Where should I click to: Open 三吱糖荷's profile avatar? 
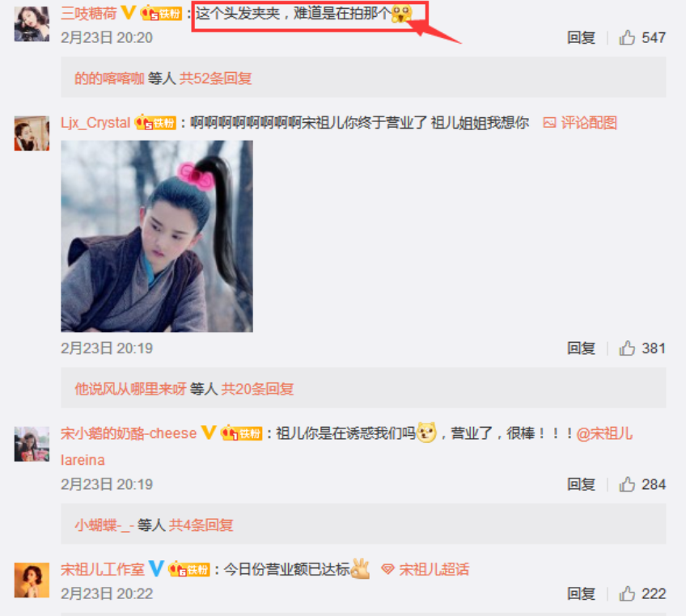[x=32, y=24]
